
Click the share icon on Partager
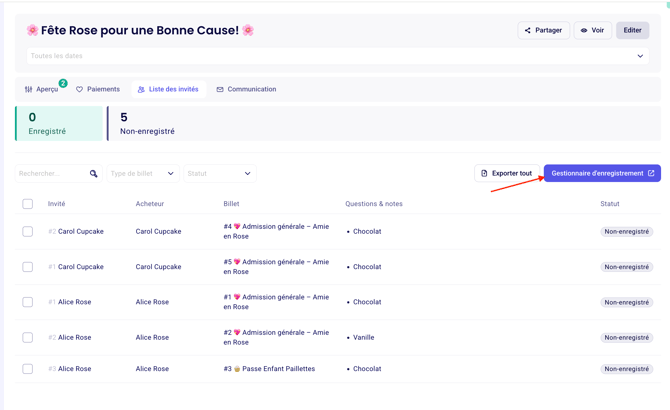528,31
